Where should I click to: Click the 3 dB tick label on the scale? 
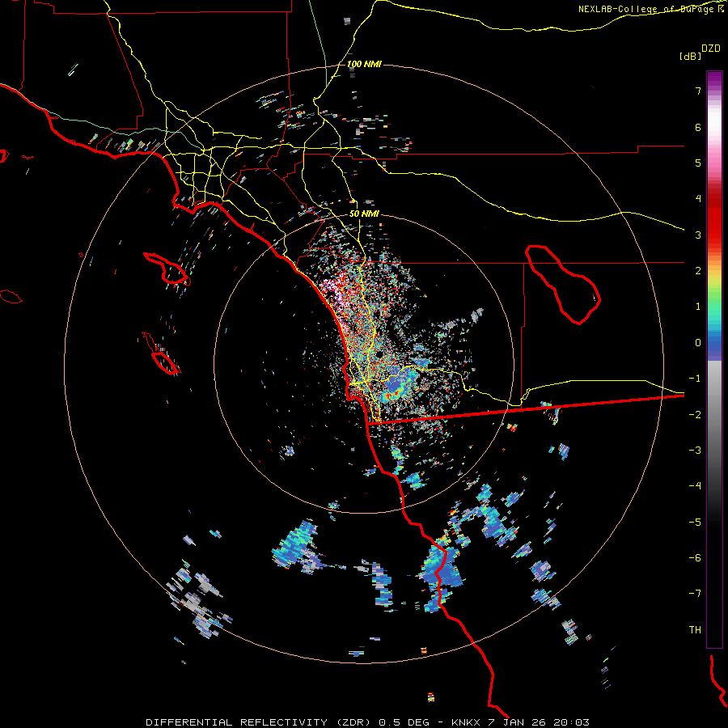(698, 235)
